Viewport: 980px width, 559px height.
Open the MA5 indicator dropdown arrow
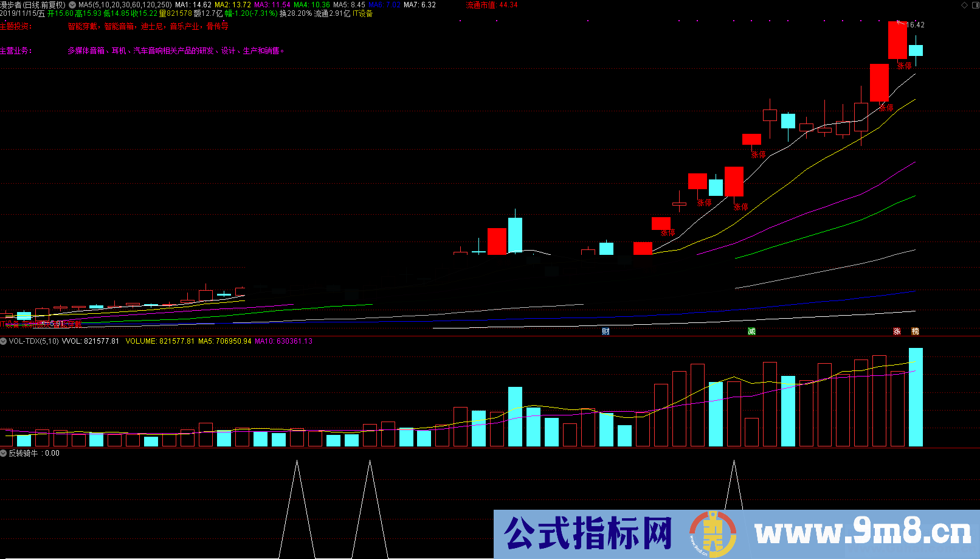click(x=72, y=5)
